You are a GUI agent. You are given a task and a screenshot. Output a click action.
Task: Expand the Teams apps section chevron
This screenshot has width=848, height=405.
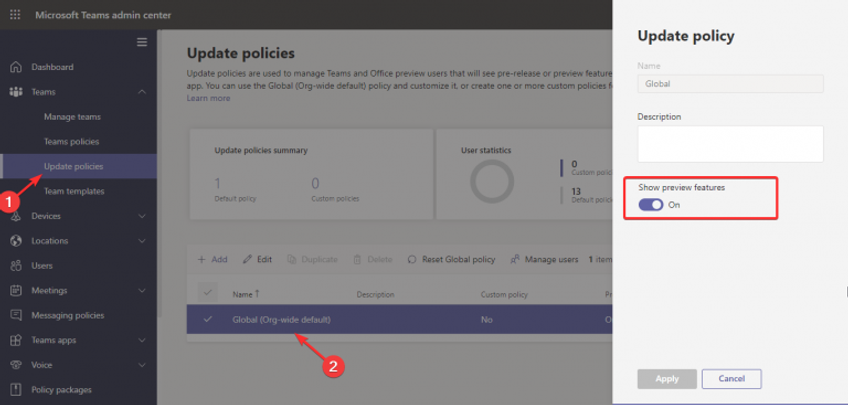point(142,340)
